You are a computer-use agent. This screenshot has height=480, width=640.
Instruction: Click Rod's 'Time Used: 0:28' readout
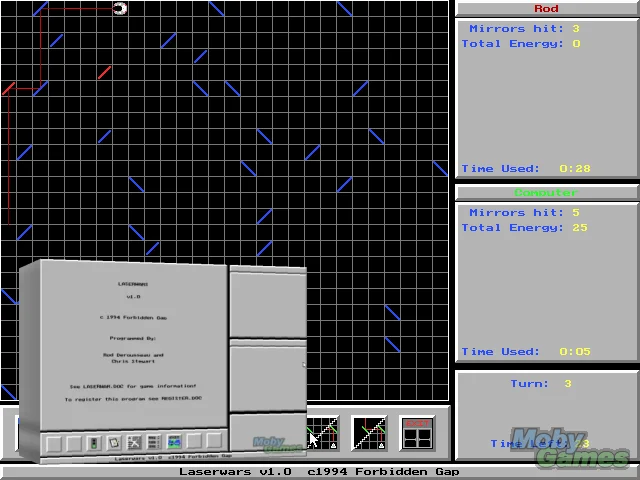(x=526, y=169)
